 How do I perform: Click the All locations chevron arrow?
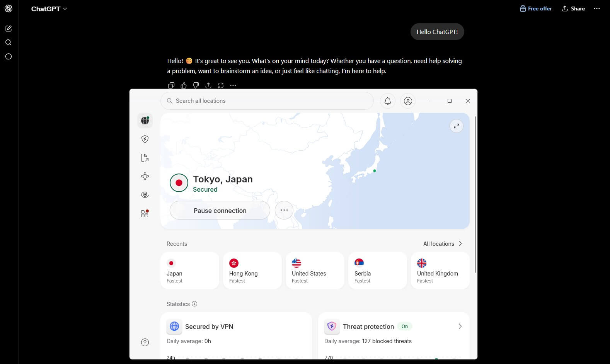460,244
